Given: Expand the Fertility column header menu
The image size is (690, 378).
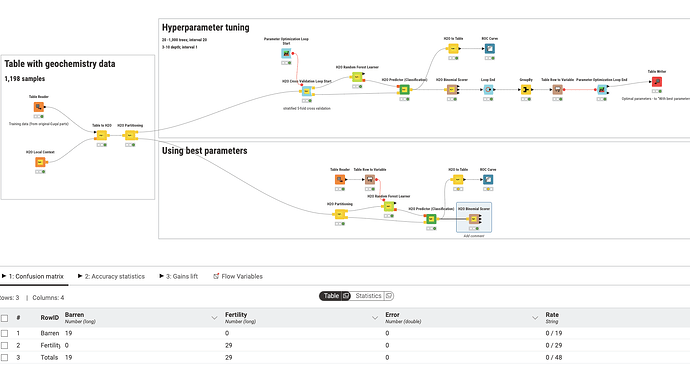Looking at the screenshot, I should (x=375, y=318).
